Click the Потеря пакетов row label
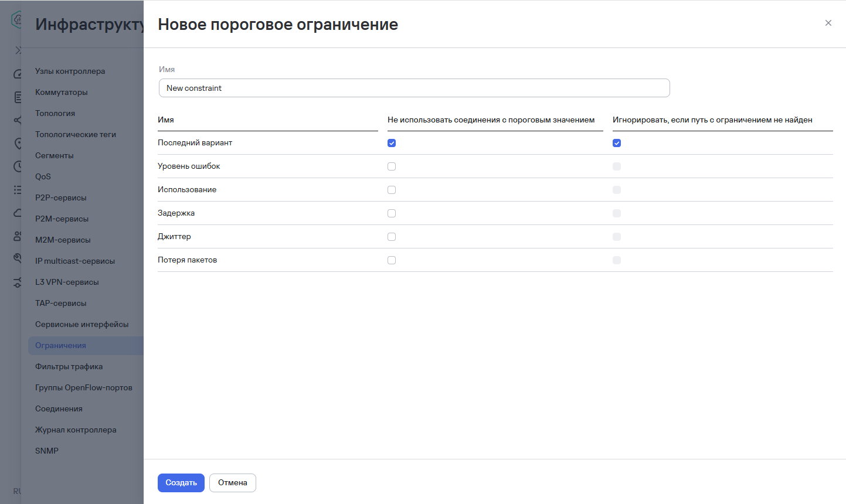Viewport: 846px width, 504px height. click(188, 260)
